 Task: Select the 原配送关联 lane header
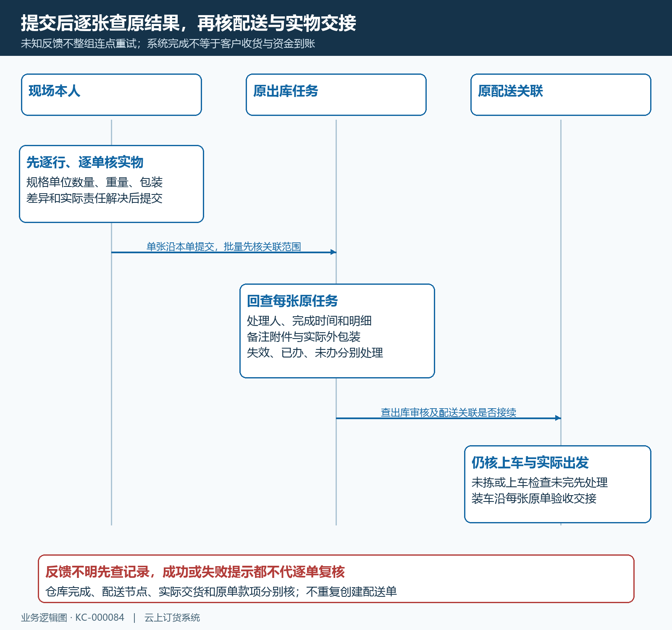(561, 95)
